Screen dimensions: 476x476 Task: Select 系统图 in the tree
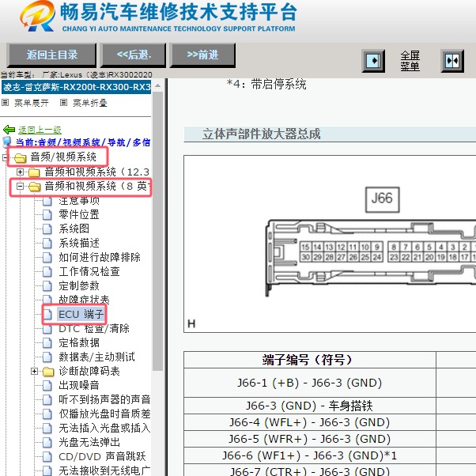(x=74, y=229)
